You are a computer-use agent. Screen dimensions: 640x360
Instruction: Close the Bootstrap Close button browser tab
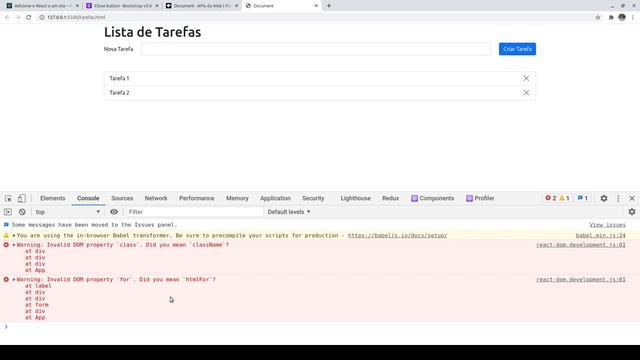click(157, 6)
